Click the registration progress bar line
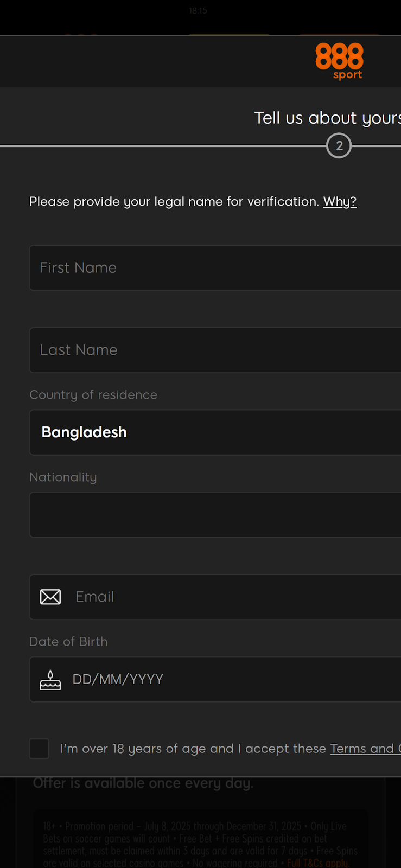Screen dimensions: 401x868 (163, 145)
